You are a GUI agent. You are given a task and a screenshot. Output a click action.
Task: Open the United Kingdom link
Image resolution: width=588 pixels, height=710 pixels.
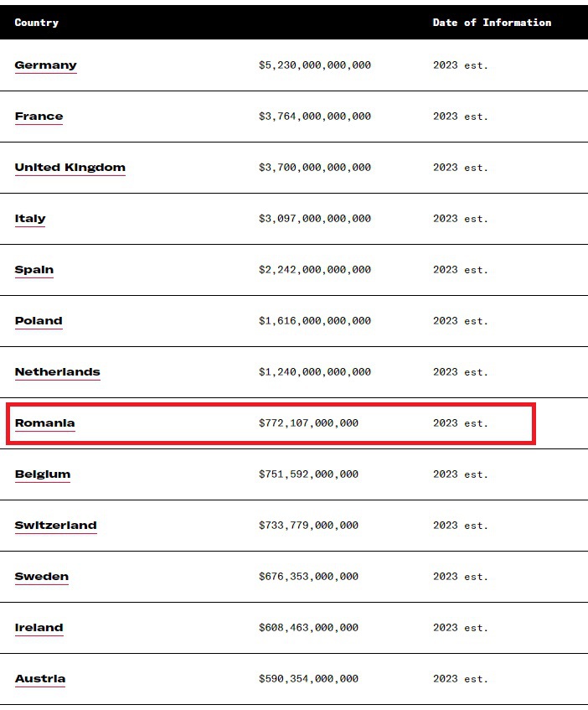point(70,168)
